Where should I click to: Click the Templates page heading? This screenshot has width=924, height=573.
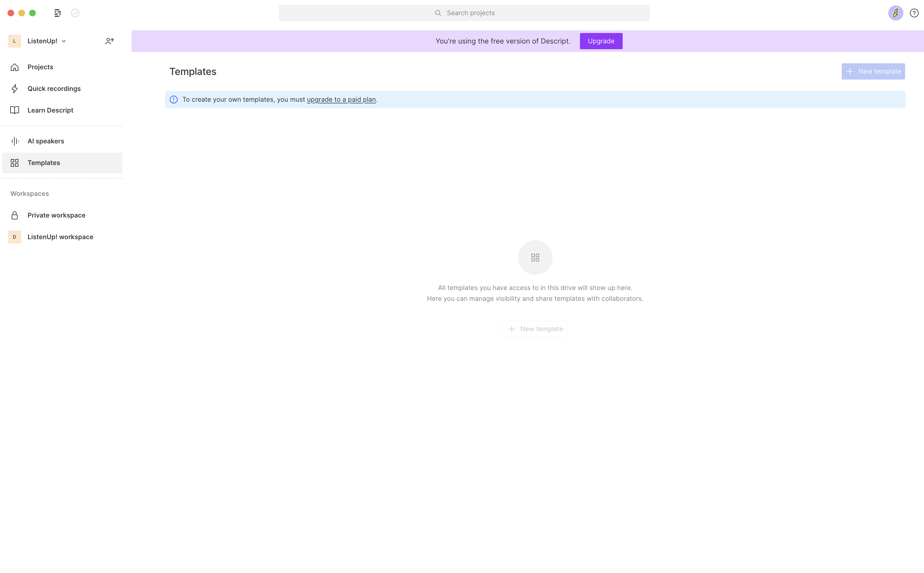[193, 72]
